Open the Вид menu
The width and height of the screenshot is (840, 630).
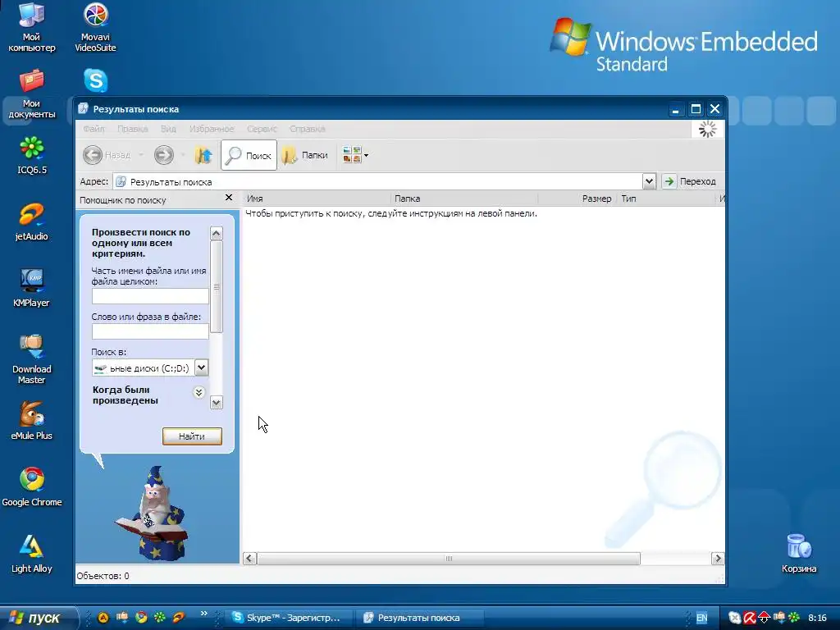(168, 129)
